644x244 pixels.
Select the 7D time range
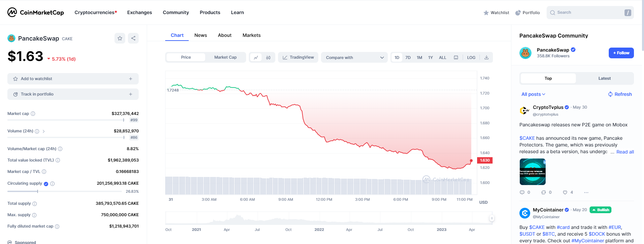408,57
